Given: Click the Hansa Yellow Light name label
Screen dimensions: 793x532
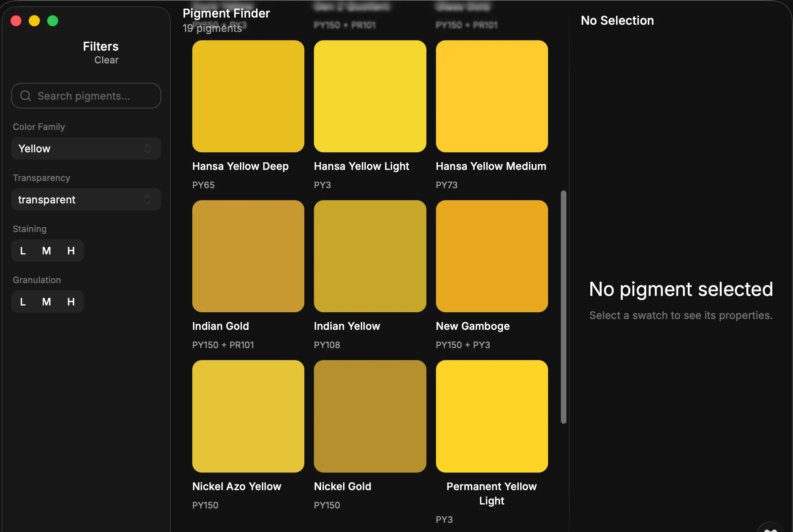Looking at the screenshot, I should point(361,166).
